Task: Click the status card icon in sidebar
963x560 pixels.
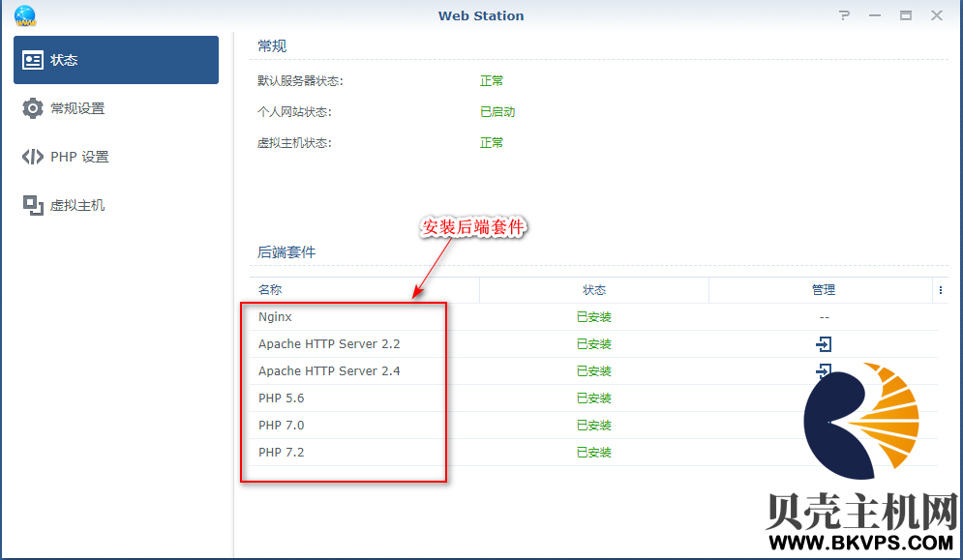Action: 33,60
